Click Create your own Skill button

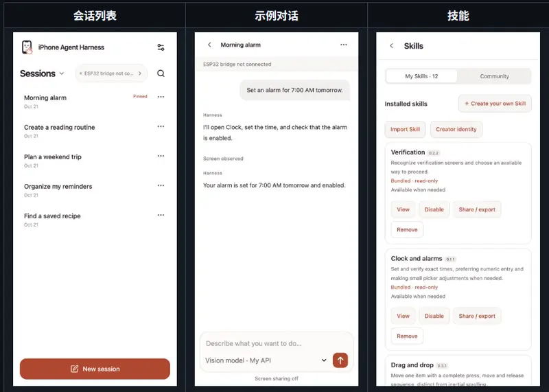pos(495,104)
